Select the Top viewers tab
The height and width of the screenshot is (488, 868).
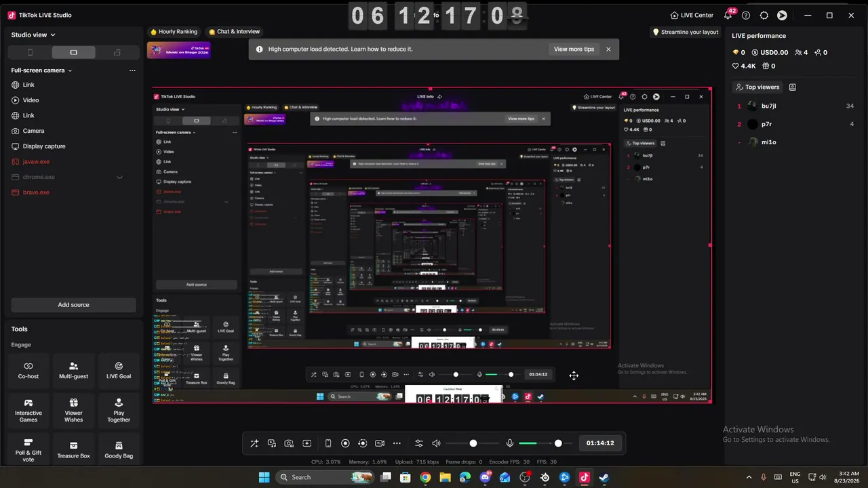[x=757, y=87]
